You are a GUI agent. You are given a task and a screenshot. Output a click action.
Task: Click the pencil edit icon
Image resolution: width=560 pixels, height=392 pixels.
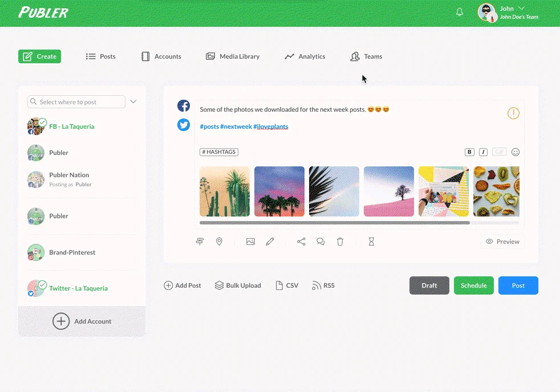click(270, 242)
